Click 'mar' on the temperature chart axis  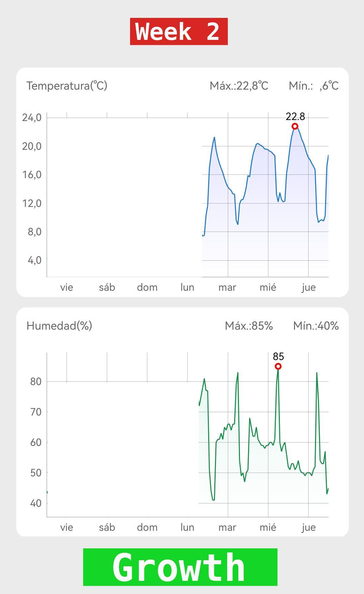coord(227,287)
